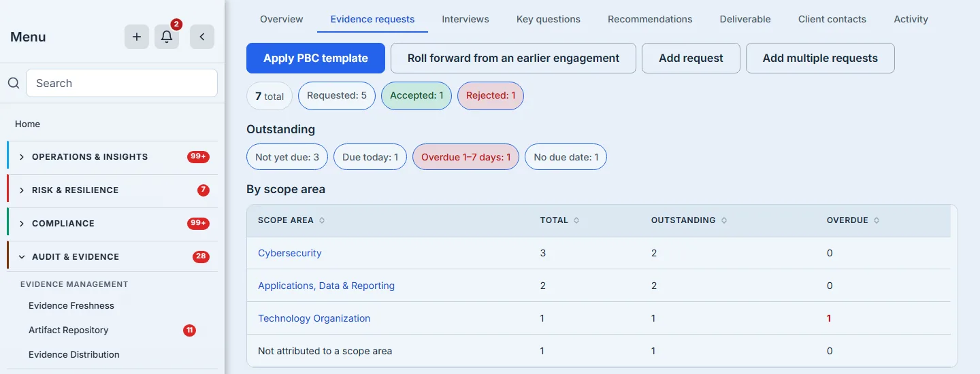Viewport: 980px width, 374px height.
Task: Switch to the Interviews tab
Action: click(x=465, y=19)
